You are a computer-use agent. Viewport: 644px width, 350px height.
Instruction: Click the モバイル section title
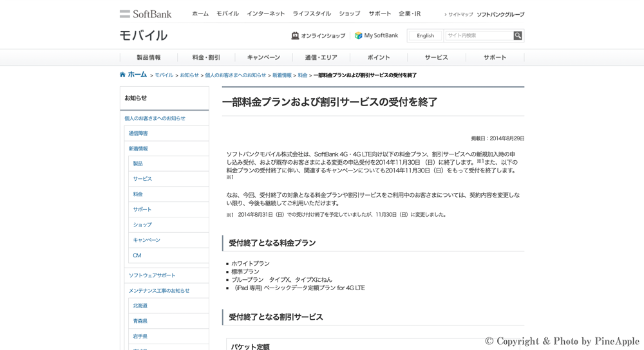[x=144, y=35]
